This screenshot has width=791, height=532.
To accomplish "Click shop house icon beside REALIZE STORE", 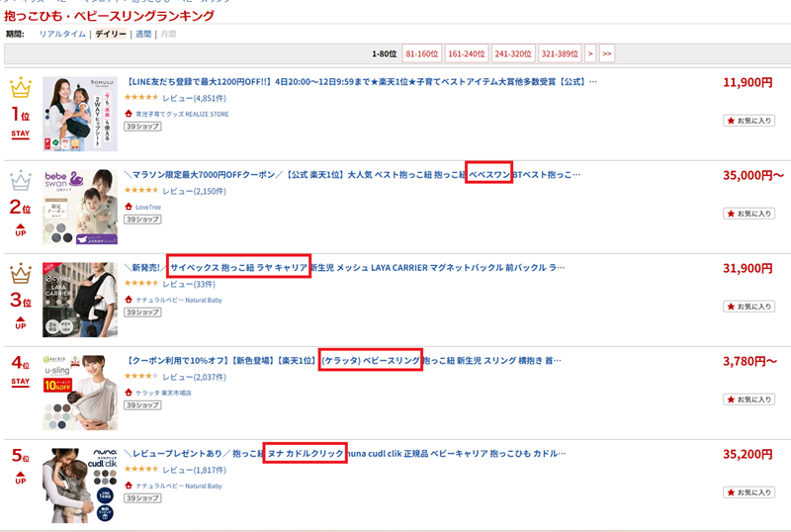I will click(129, 114).
